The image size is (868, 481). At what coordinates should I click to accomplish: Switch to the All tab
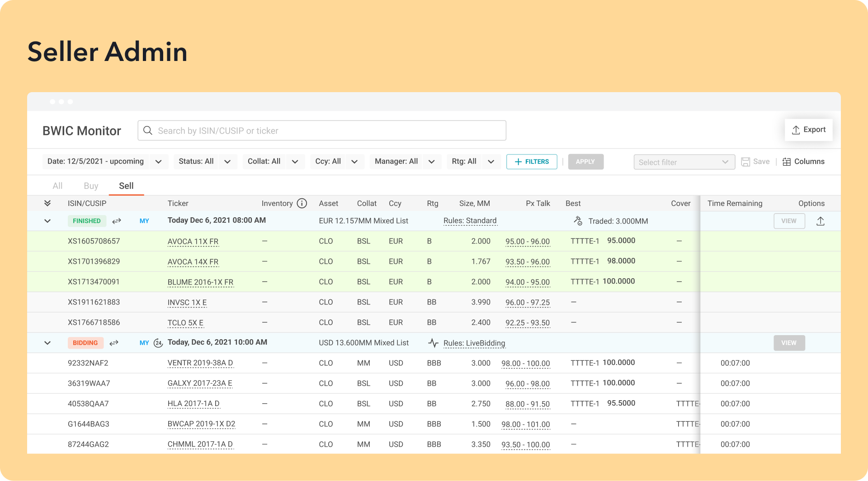pyautogui.click(x=57, y=186)
